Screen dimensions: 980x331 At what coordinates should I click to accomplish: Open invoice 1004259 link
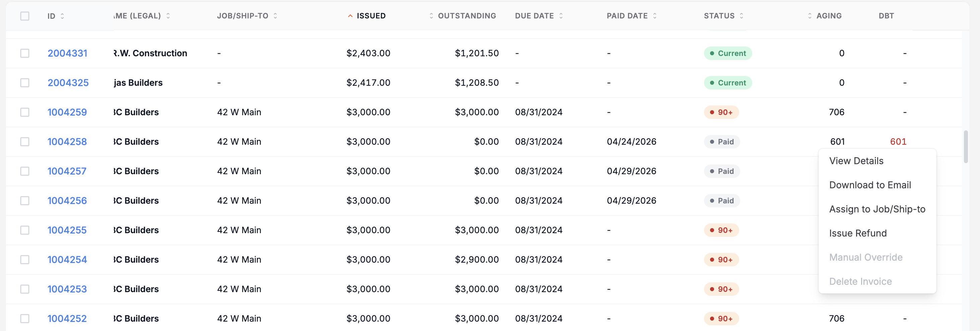point(67,112)
